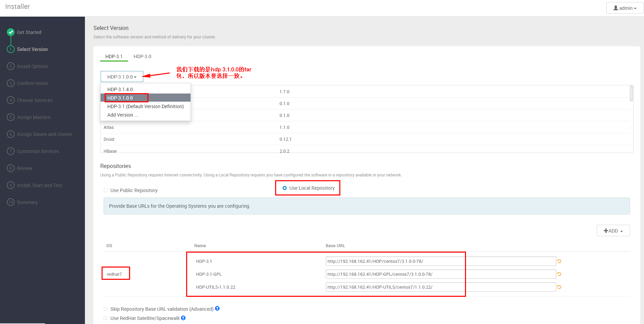This screenshot has height=324, width=644.
Task: Open the HDP-3.1.0.0 version dropdown
Action: [122, 77]
